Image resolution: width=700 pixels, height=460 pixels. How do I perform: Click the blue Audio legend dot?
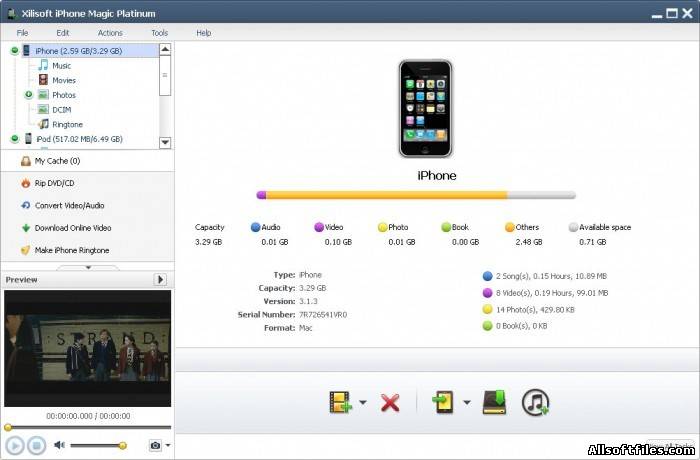click(x=255, y=227)
